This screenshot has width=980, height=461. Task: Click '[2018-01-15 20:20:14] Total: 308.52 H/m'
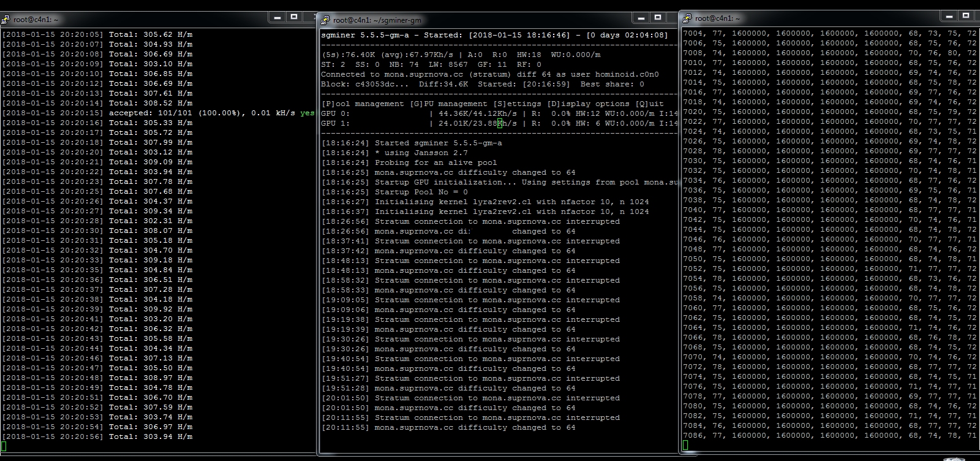(x=97, y=103)
